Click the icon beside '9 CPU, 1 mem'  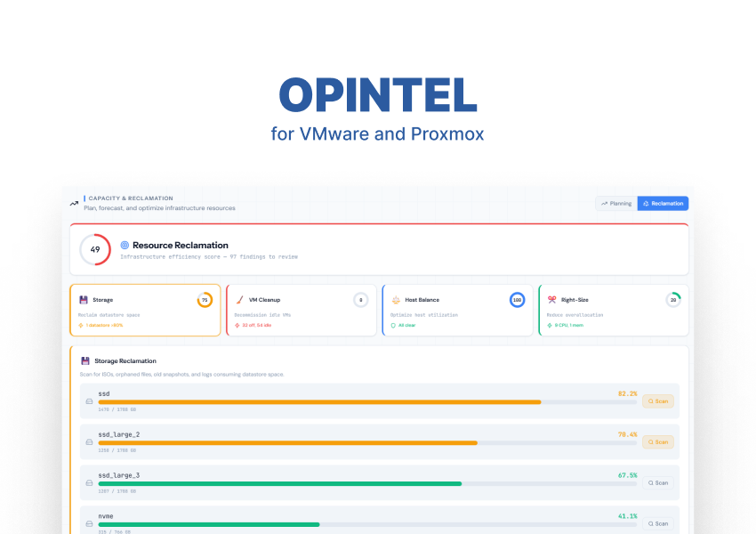point(549,325)
